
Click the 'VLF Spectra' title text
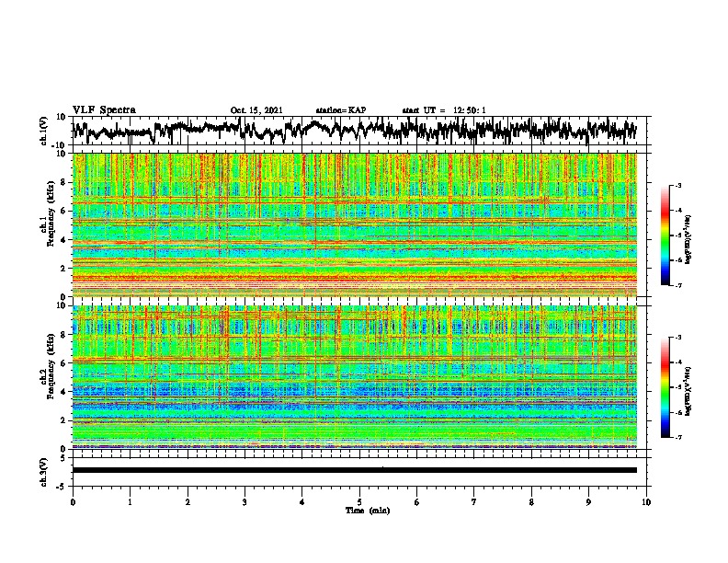pos(104,110)
